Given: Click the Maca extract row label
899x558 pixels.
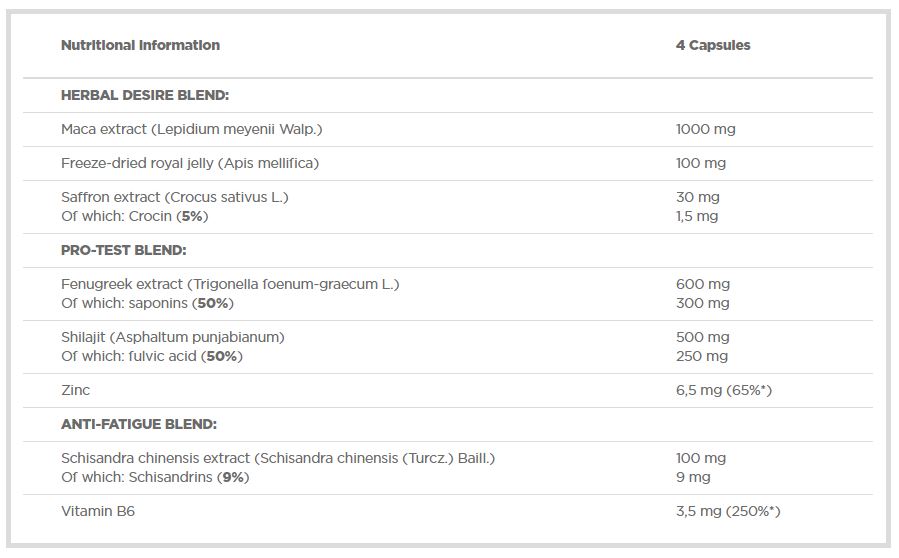Looking at the screenshot, I should pos(191,129).
